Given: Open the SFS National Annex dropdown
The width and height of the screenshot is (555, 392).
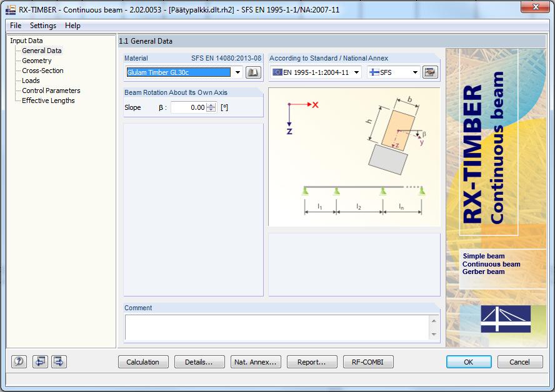Looking at the screenshot, I should tap(415, 72).
